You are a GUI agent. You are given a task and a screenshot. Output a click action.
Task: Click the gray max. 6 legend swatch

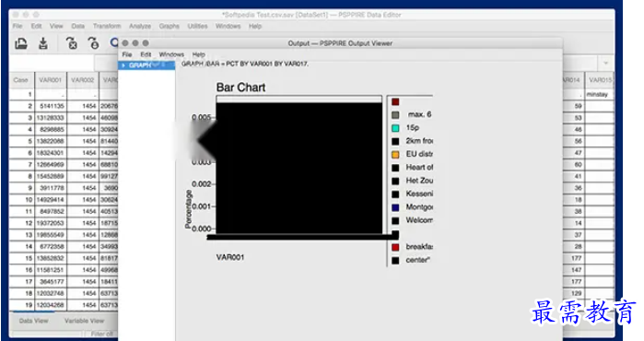[x=395, y=115]
